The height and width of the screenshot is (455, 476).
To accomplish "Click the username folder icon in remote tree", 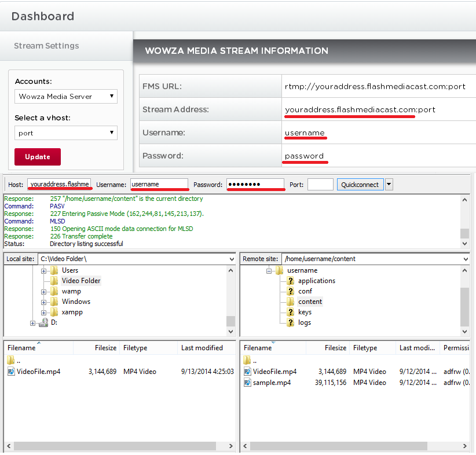I will (279, 270).
